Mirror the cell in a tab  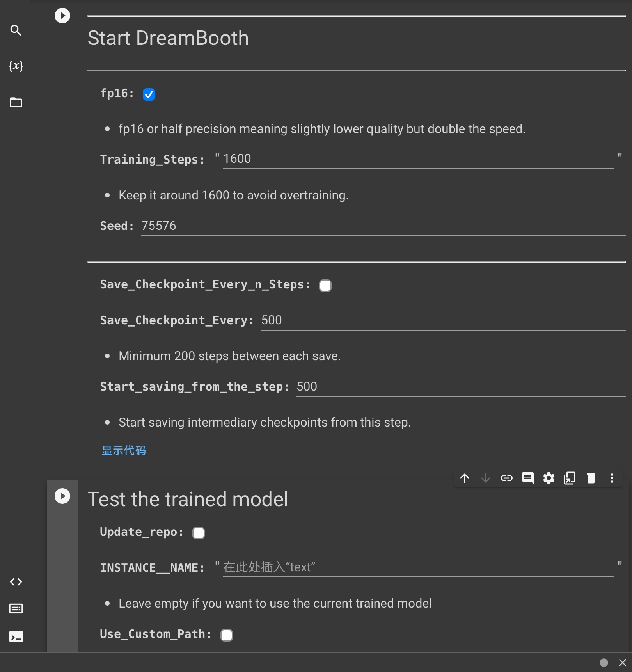(570, 478)
